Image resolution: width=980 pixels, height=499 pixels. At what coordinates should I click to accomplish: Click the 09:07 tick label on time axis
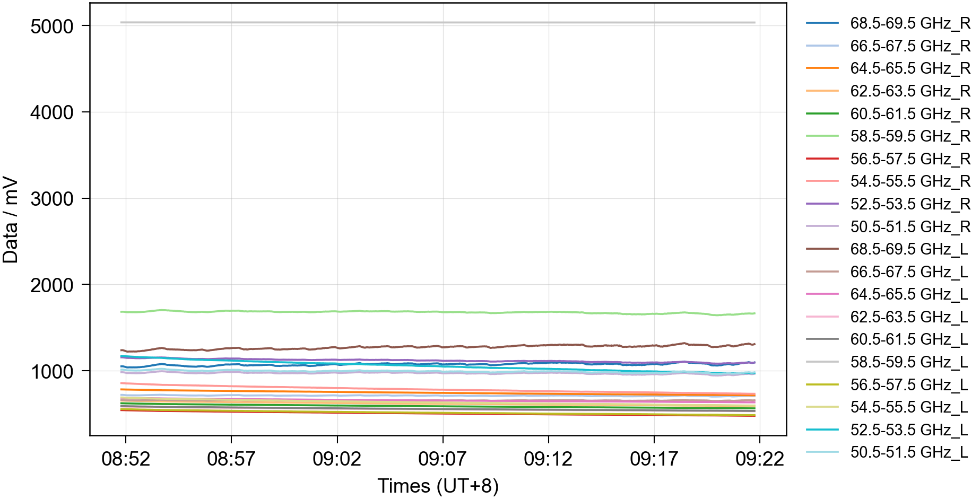click(443, 459)
